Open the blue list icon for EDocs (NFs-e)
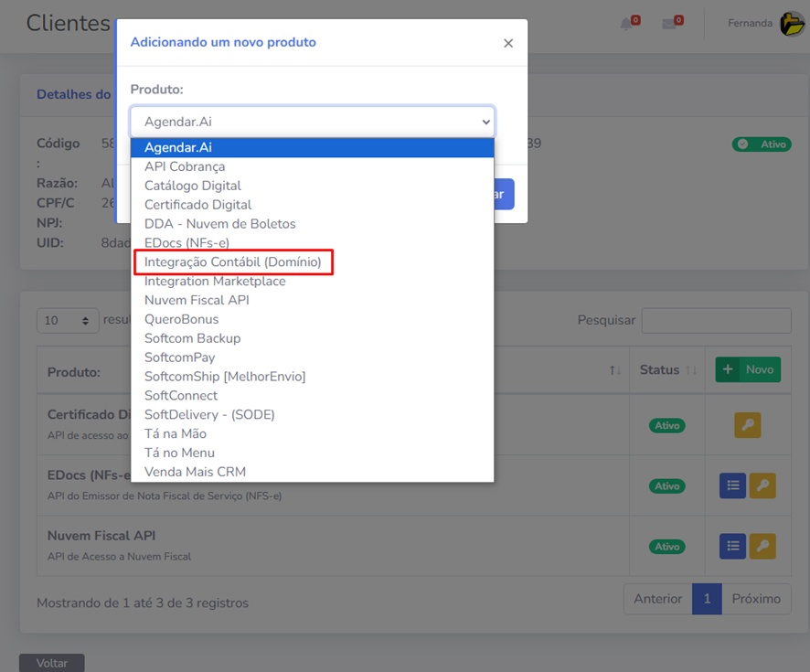The height and width of the screenshot is (672, 810). 731,485
